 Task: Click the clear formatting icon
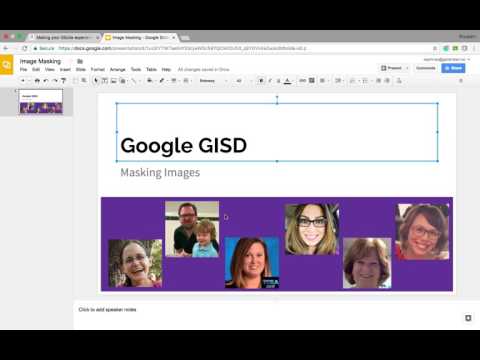click(x=399, y=81)
